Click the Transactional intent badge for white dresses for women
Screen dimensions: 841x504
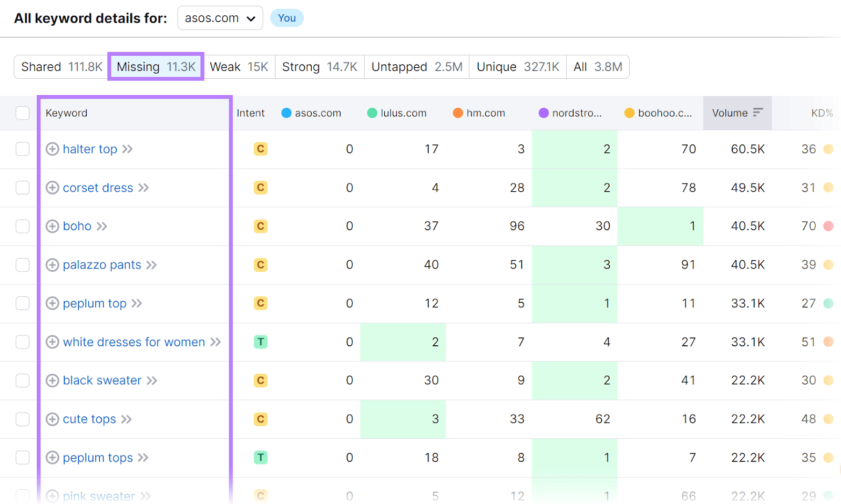coord(261,342)
